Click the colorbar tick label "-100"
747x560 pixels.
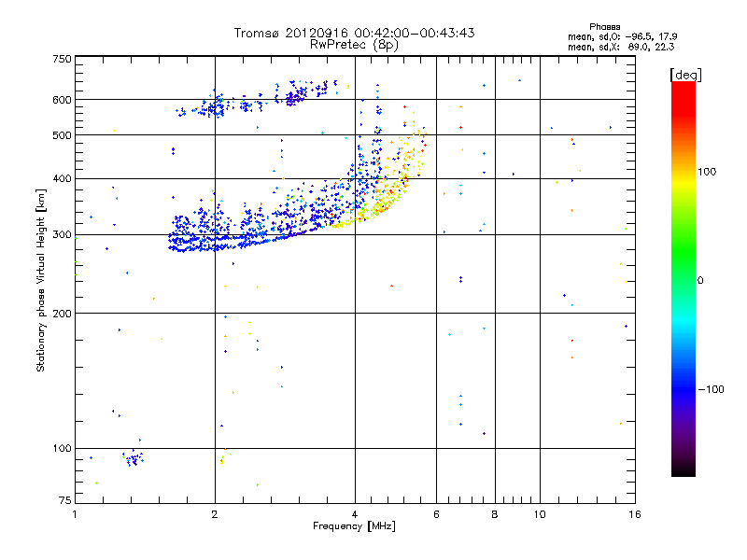click(x=711, y=389)
